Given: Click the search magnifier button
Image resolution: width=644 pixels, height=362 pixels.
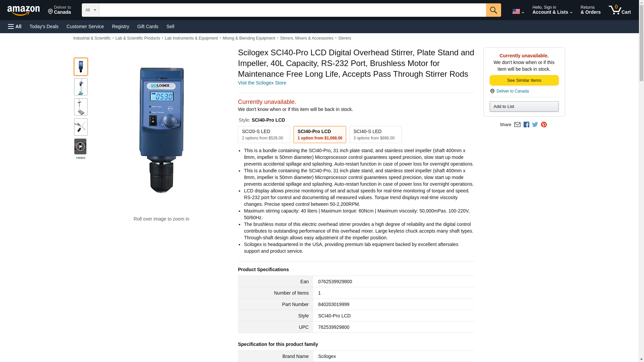Looking at the screenshot, I should click(493, 10).
